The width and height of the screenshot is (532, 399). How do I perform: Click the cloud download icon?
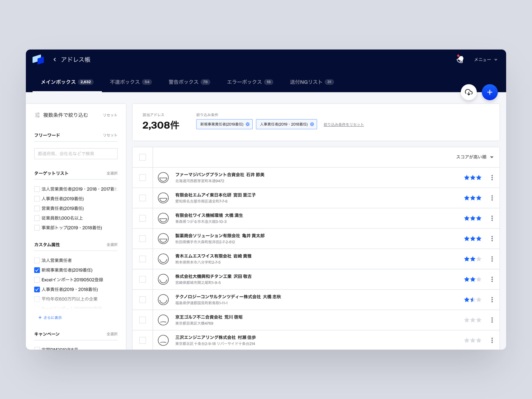(469, 92)
